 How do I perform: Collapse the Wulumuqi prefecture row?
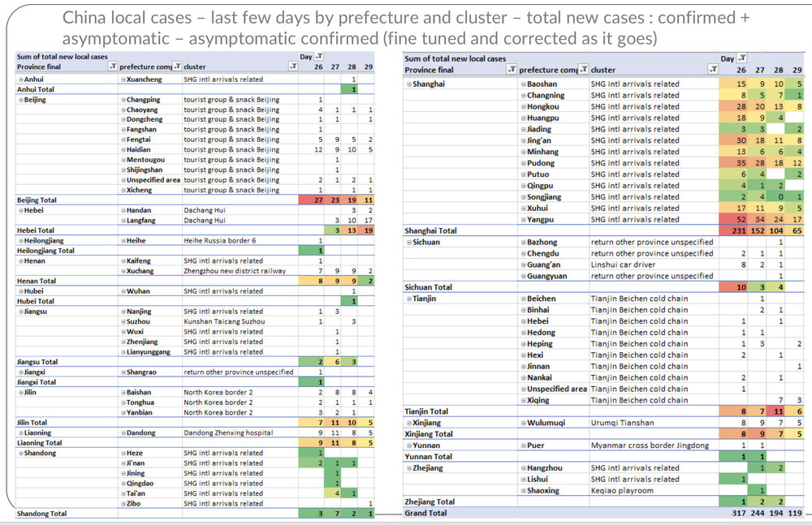tap(522, 423)
